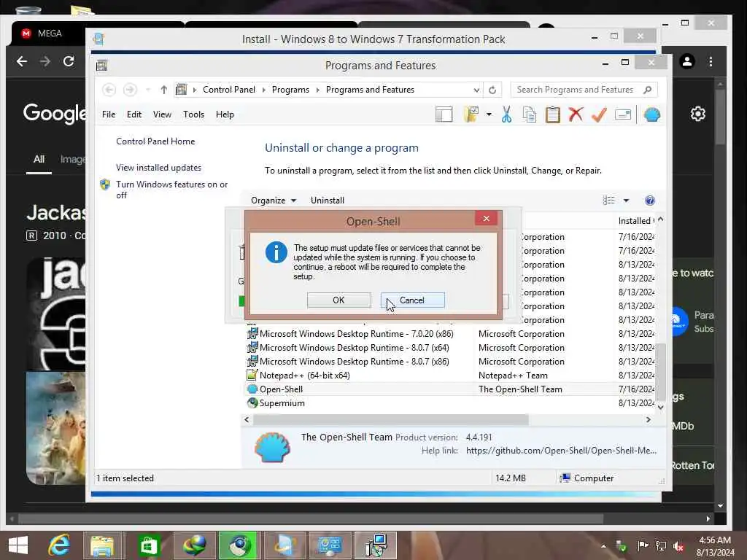The image size is (747, 560).
Task: Open Google settings gear in the browser
Action: (x=698, y=114)
